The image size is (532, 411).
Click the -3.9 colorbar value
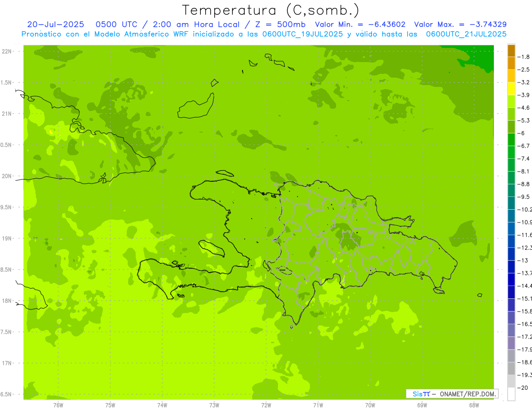click(x=524, y=95)
